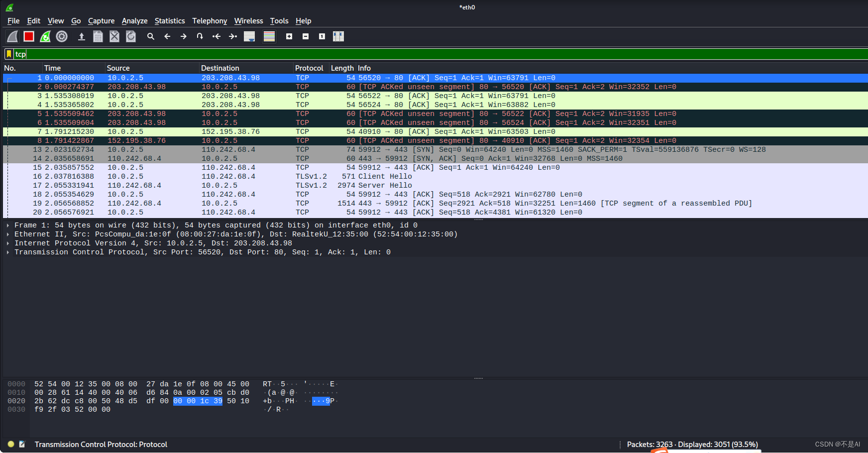Open the Go menu
This screenshot has width=868, height=453.
pyautogui.click(x=76, y=21)
